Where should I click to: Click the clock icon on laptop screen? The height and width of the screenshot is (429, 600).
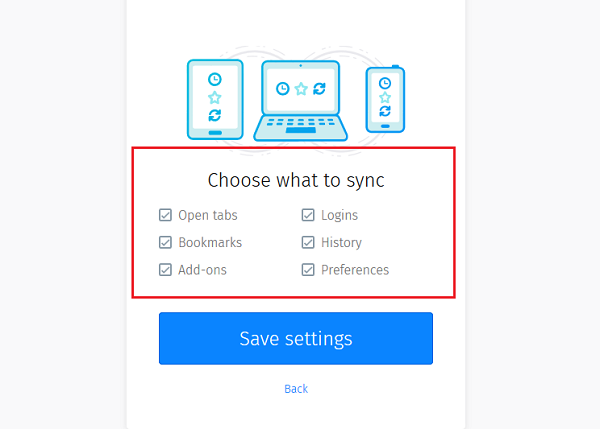tap(283, 89)
